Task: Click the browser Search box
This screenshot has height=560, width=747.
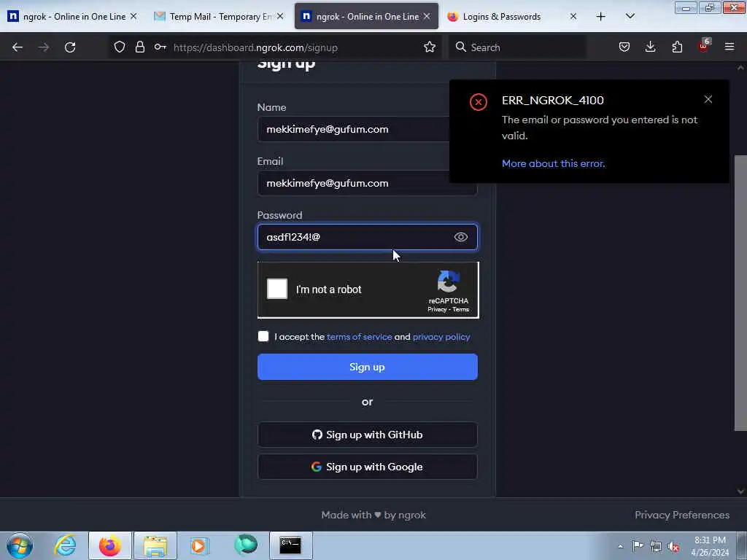Action: click(518, 47)
